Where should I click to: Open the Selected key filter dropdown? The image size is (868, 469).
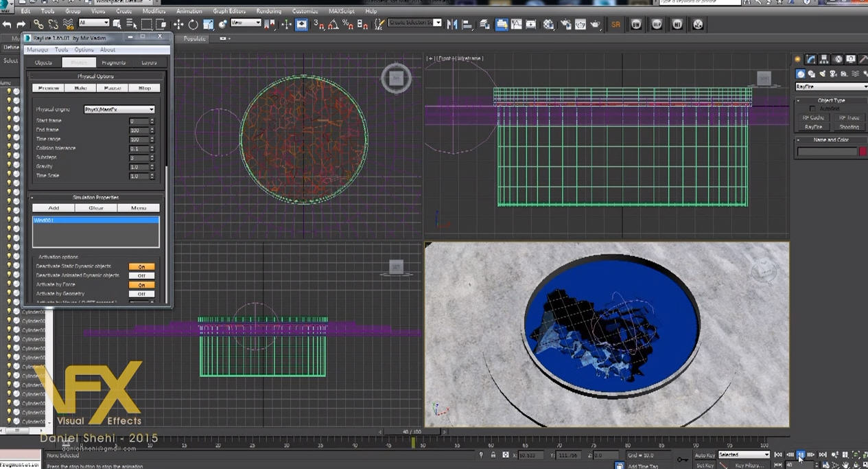coord(744,455)
